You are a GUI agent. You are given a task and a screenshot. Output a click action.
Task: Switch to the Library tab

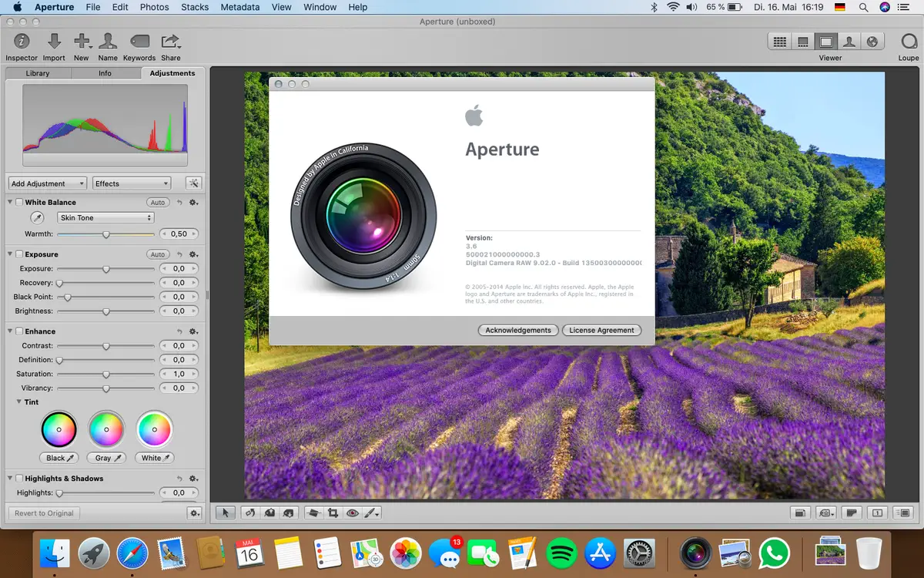(x=38, y=73)
